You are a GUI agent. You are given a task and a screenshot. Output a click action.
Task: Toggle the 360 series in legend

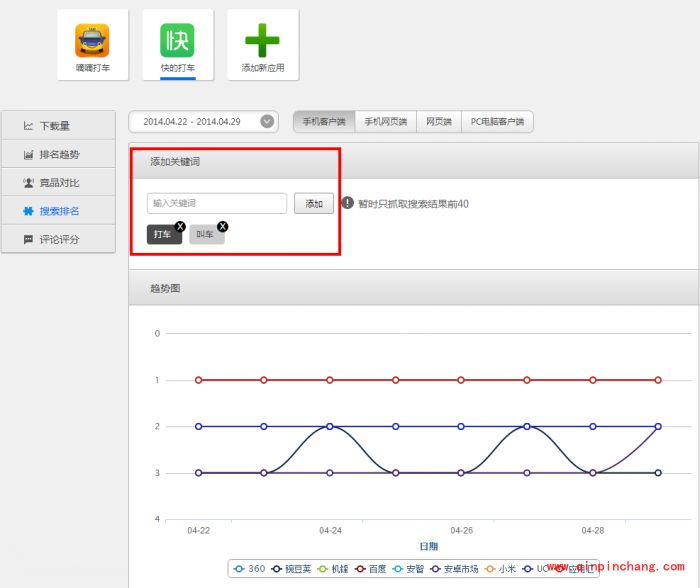click(250, 569)
